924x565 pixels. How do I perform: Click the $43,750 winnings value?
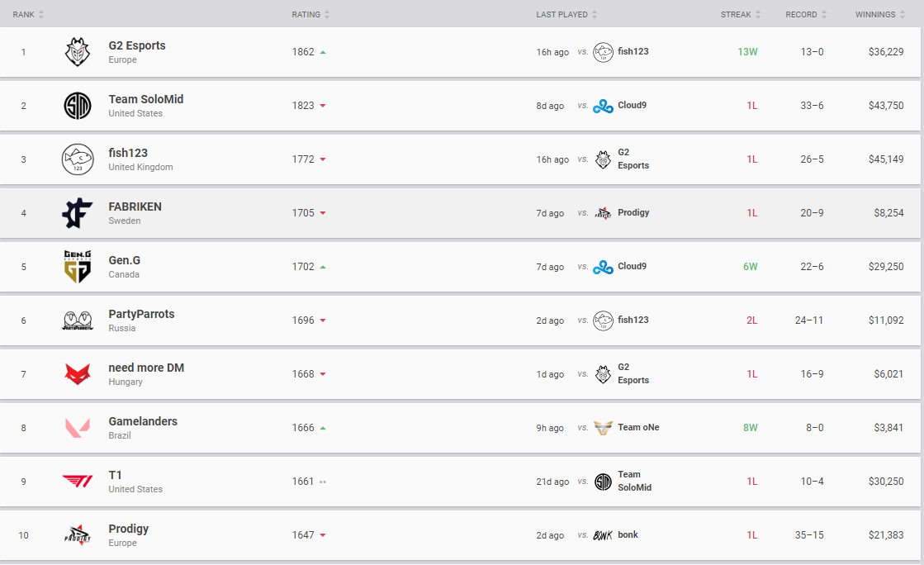886,106
